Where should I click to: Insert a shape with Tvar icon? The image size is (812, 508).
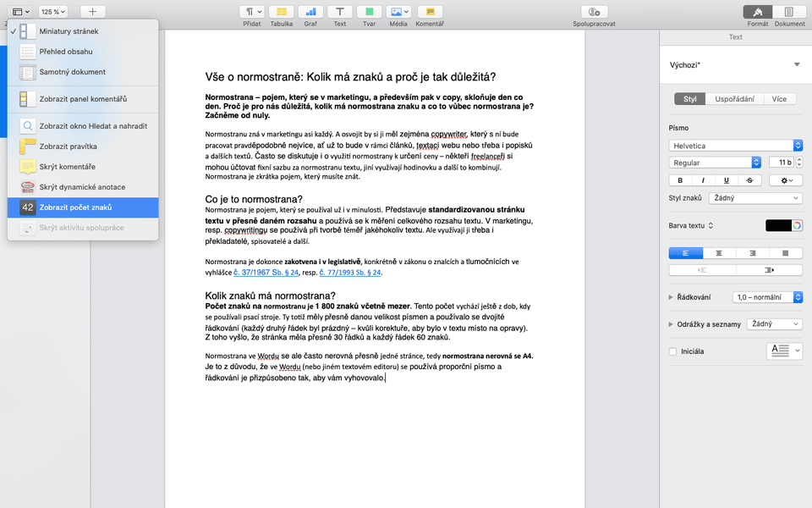click(369, 12)
